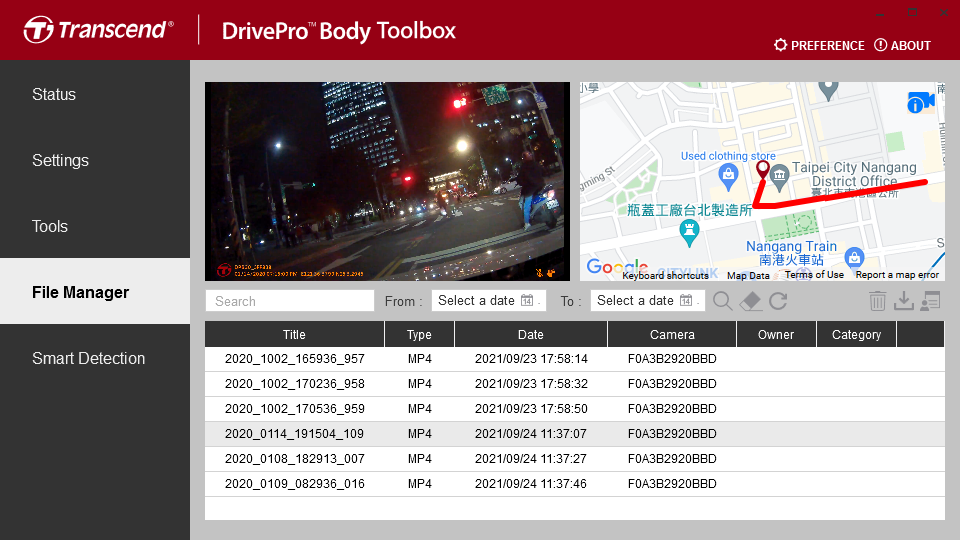Screen dimensions: 960x540
Task: Open the About dialog
Action: 902,45
